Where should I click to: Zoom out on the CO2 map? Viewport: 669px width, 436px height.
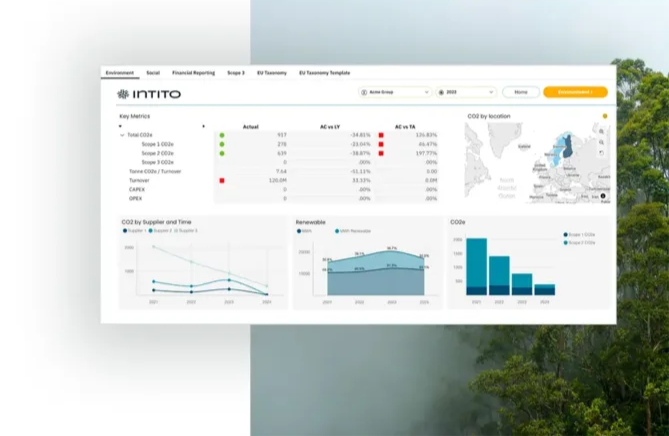coord(601,142)
